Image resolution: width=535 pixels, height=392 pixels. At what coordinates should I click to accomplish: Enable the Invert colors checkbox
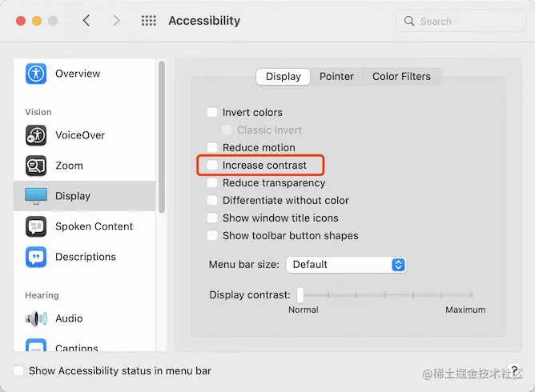point(212,113)
